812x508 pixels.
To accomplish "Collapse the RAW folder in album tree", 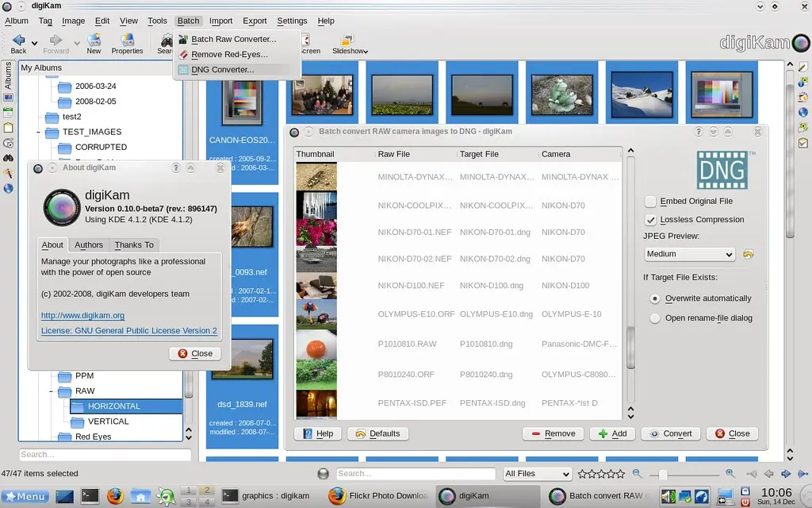I will coord(52,391).
